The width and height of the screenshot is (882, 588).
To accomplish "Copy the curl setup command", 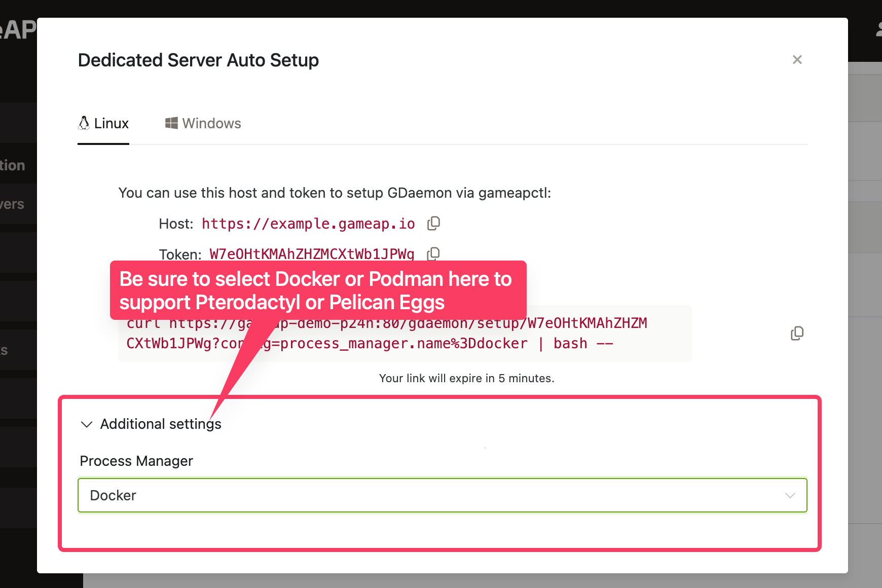I will pos(797,333).
